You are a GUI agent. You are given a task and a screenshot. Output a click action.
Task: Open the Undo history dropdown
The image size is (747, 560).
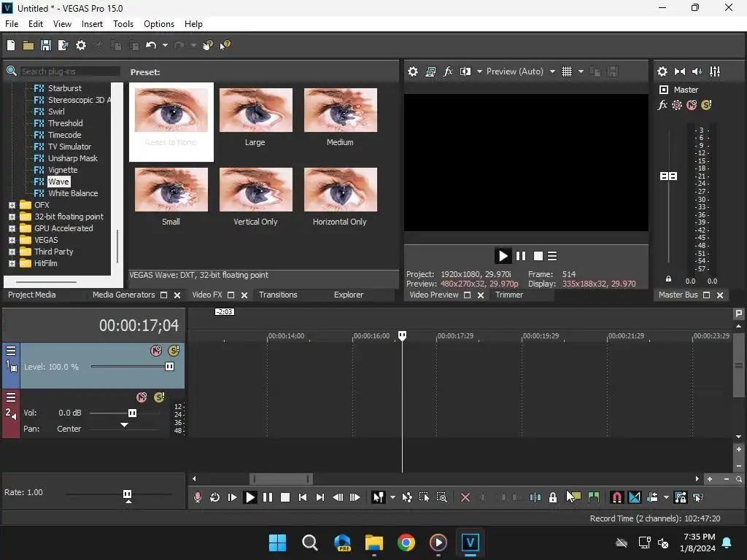pyautogui.click(x=165, y=45)
